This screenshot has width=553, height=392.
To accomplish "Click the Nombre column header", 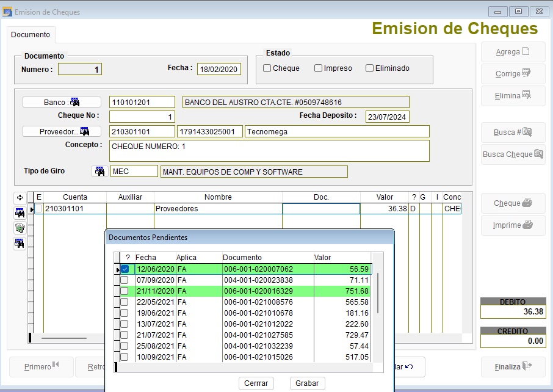I will pos(218,197).
